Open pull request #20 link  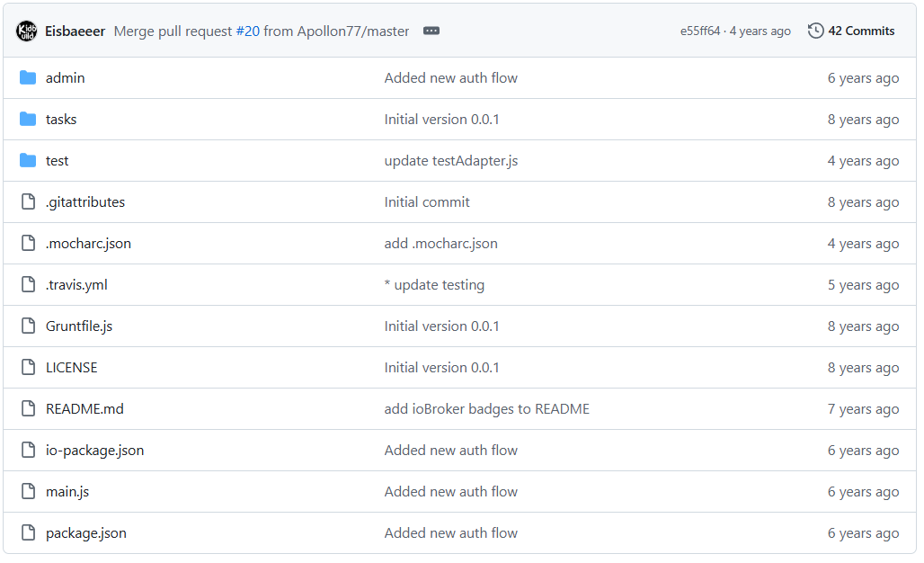point(247,31)
